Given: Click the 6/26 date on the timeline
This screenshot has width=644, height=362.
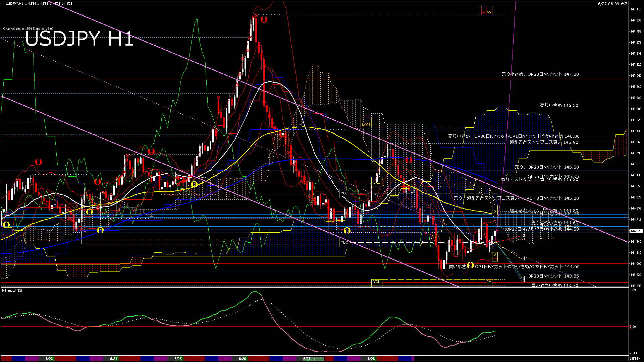Looking at the screenshot, I should tap(243, 359).
